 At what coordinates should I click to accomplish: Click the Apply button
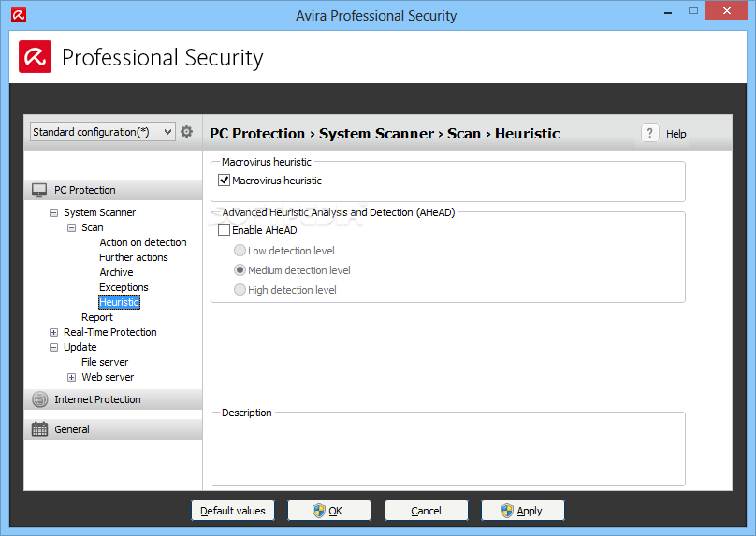(x=523, y=511)
